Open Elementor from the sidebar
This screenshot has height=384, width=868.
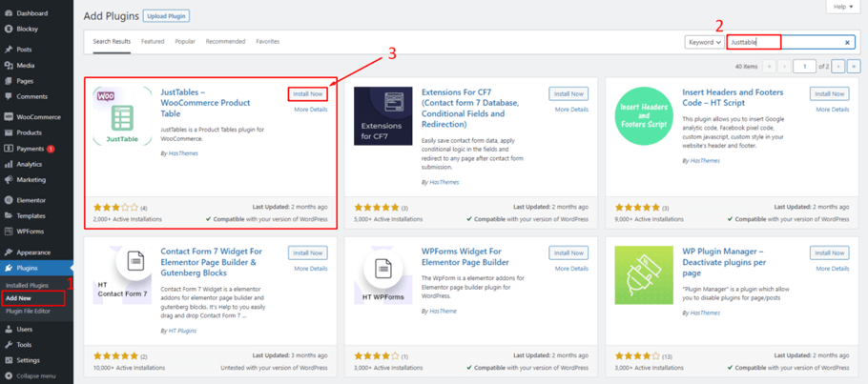(x=32, y=200)
